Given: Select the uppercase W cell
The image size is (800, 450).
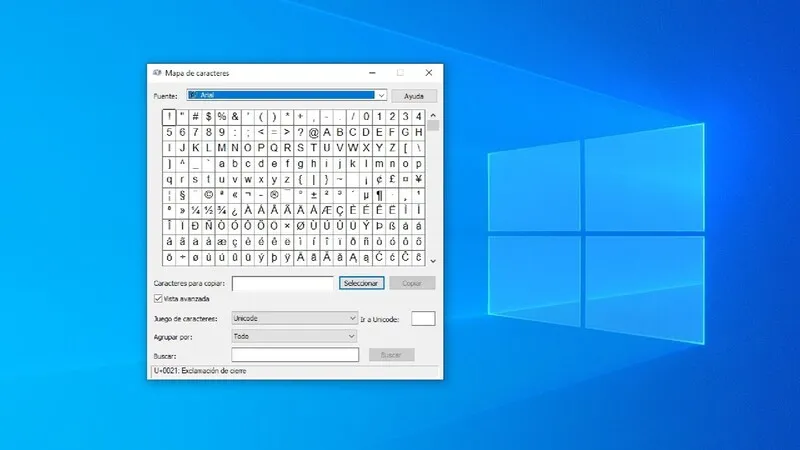Looking at the screenshot, I should tap(353, 148).
